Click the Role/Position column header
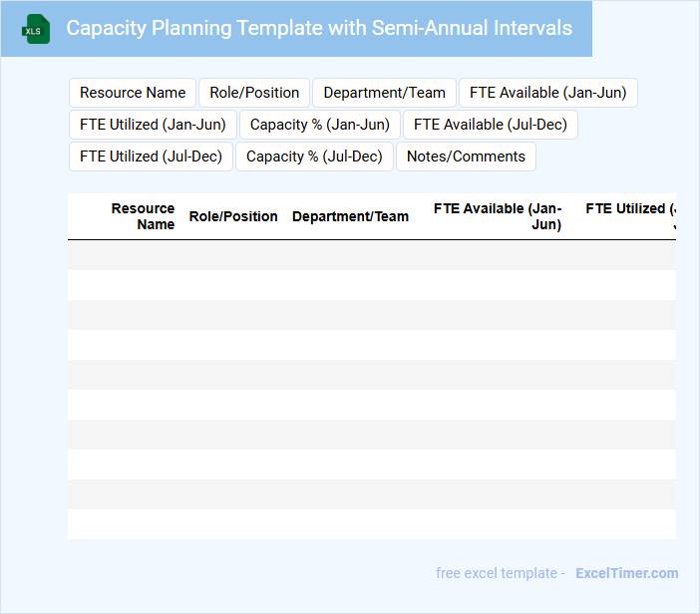The height and width of the screenshot is (614, 700). pyautogui.click(x=233, y=216)
